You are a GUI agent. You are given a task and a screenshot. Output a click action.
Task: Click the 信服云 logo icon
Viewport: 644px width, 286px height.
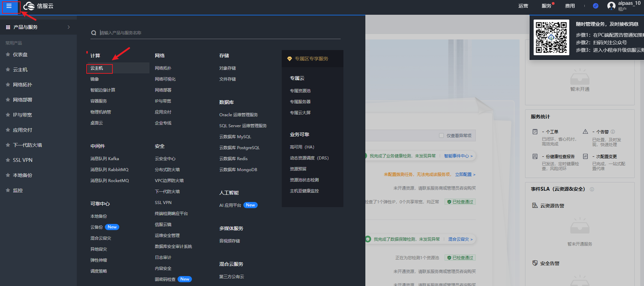pos(29,6)
